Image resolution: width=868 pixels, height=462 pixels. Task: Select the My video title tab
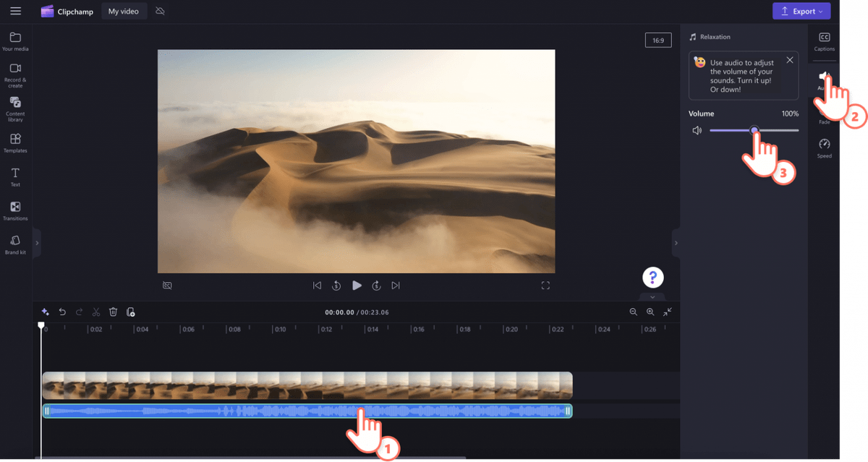point(124,11)
